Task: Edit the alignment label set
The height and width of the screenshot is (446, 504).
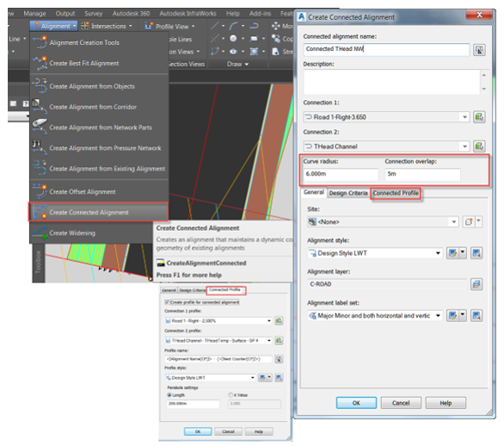Action: point(452,316)
